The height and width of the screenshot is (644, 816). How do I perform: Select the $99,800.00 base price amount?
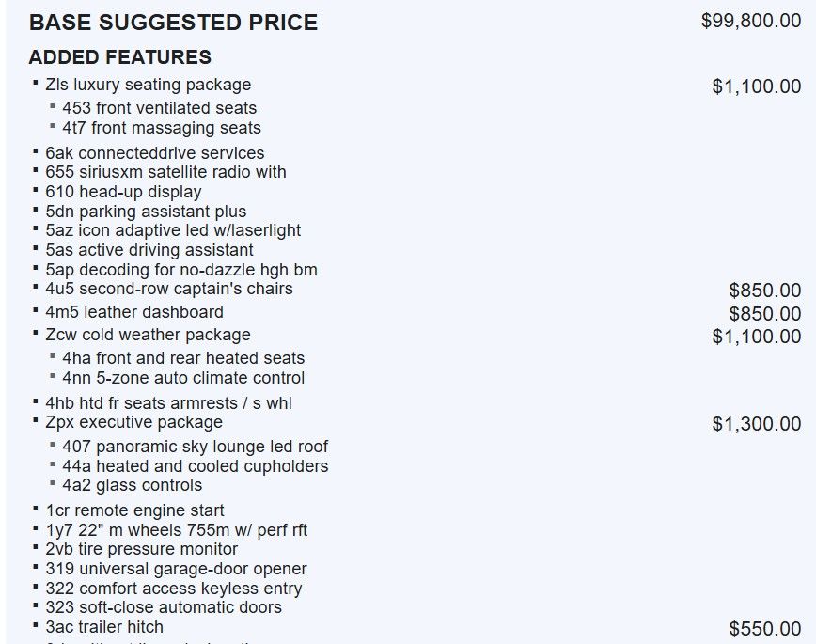click(x=751, y=21)
